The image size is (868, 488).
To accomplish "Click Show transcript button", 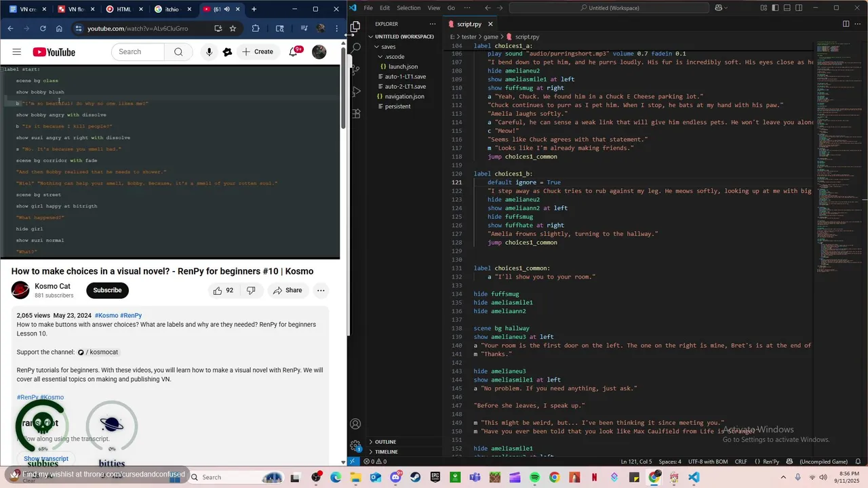I will coord(46,459).
